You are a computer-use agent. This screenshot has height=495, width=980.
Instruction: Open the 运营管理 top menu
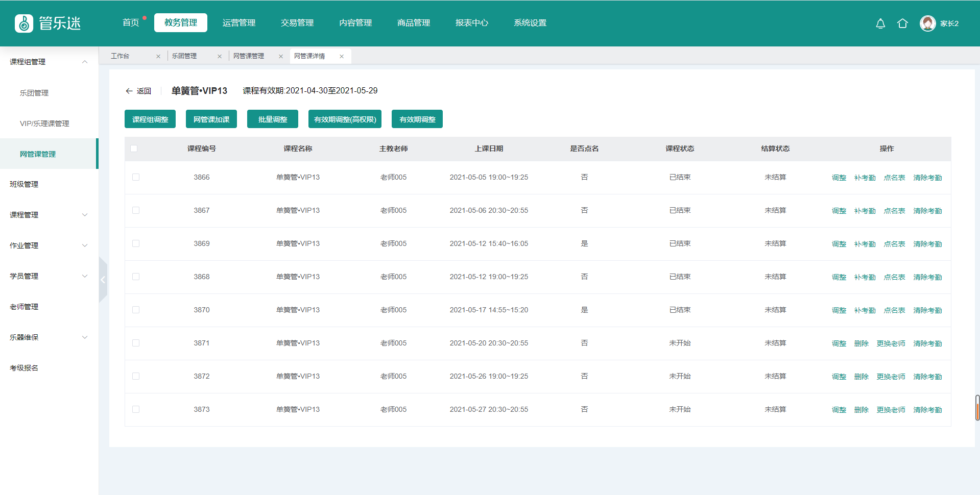239,23
